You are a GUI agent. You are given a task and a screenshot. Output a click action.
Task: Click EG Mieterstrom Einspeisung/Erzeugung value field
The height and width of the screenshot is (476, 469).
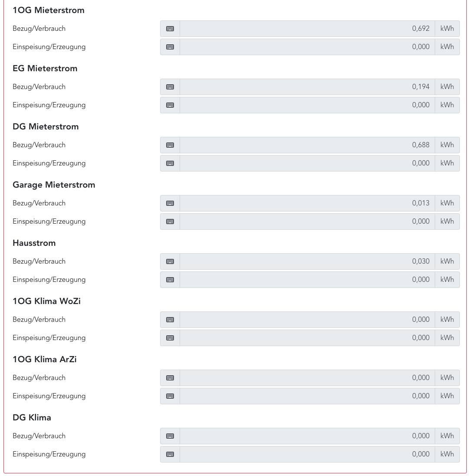tap(307, 105)
